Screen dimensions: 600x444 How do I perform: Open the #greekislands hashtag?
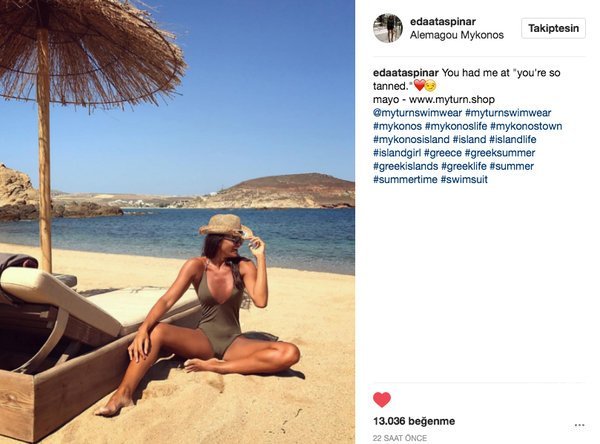[x=406, y=166]
